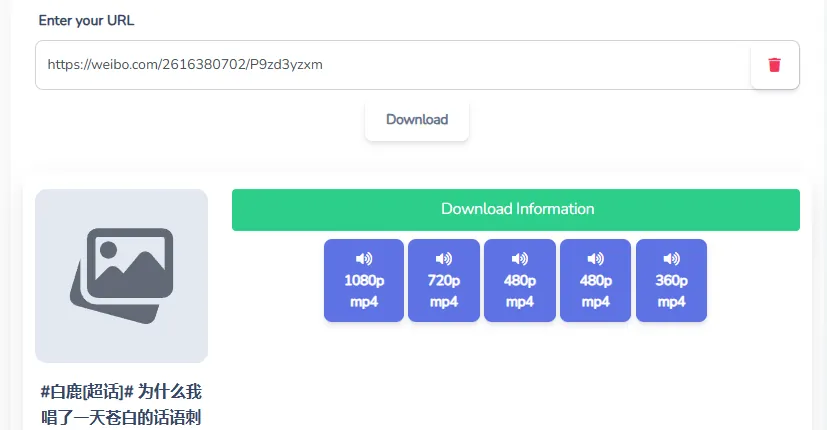Screen dimensions: 827x430
Task: Select the 720p mp4 download option
Action: [444, 280]
